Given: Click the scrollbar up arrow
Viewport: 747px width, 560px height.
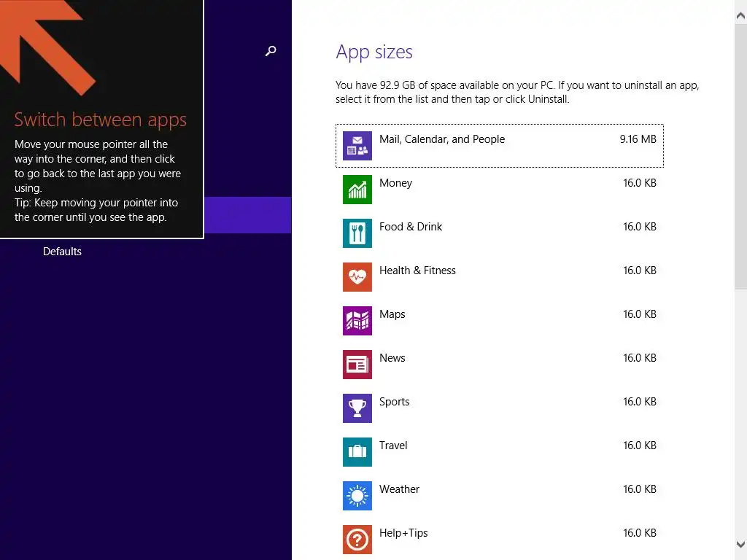Looking at the screenshot, I should (741, 16).
